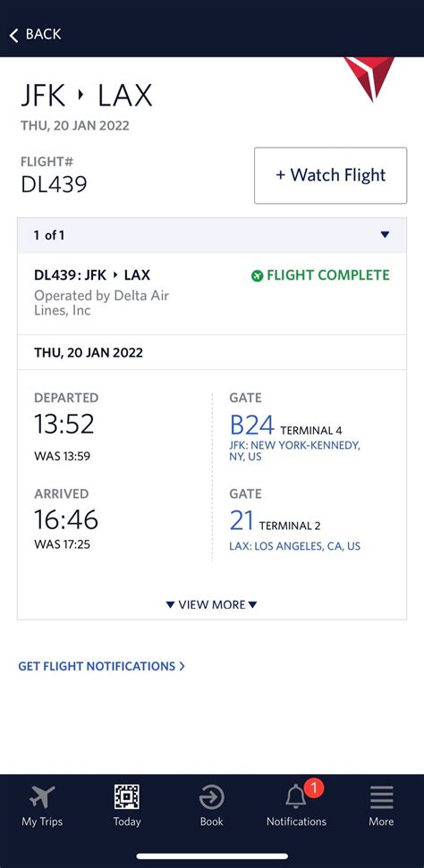Collapse the 1 of 1 dropdown arrow

(386, 235)
